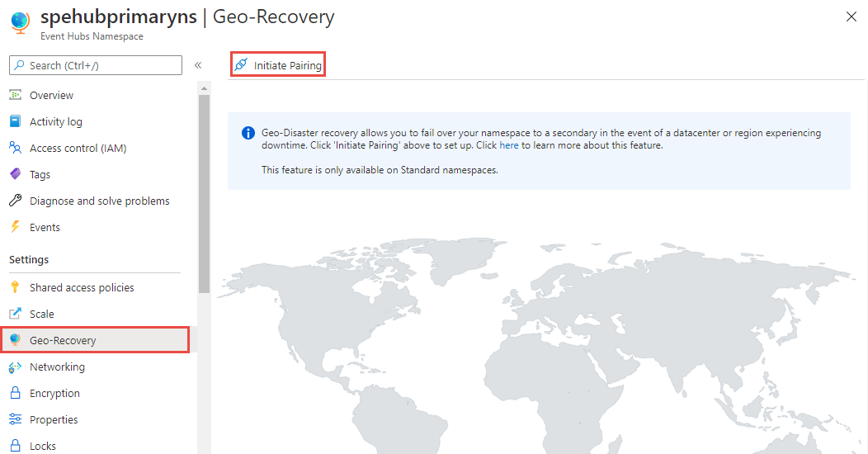868x454 pixels.
Task: Click the Access control (IAM) people icon
Action: [15, 148]
